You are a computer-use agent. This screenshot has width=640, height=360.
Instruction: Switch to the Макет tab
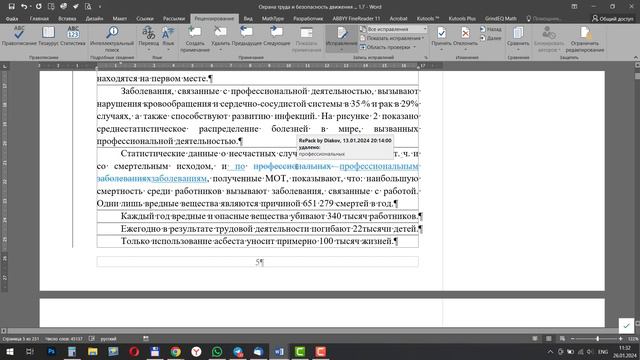[x=120, y=19]
